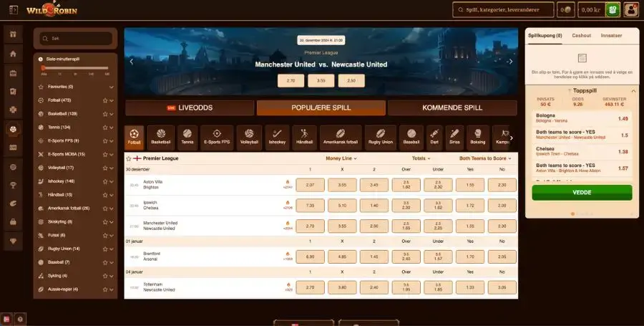
Task: Select the Ishockey sport icon
Action: [277, 138]
